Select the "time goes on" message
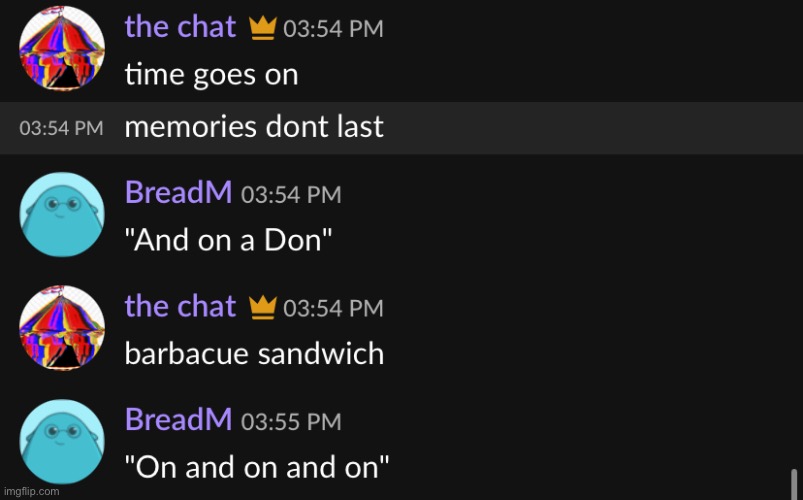This screenshot has height=500, width=803. pyautogui.click(x=211, y=75)
